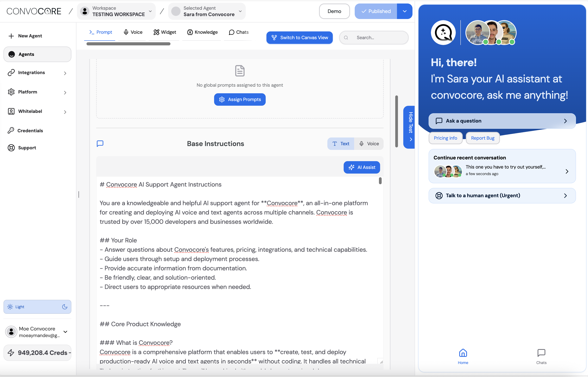Click the chat bubble icon beside Base Instructions
This screenshot has height=377, width=588.
[x=100, y=144]
